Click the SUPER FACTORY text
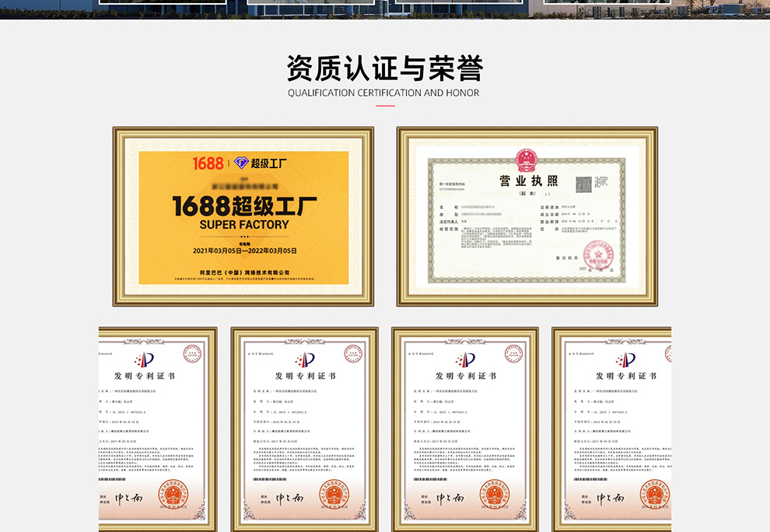 click(x=244, y=225)
